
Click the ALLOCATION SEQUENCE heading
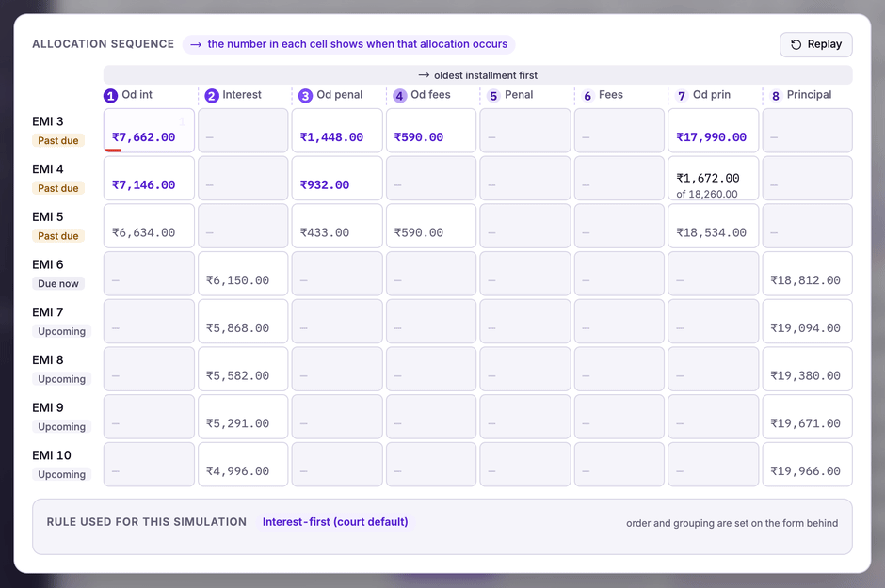[x=104, y=44]
